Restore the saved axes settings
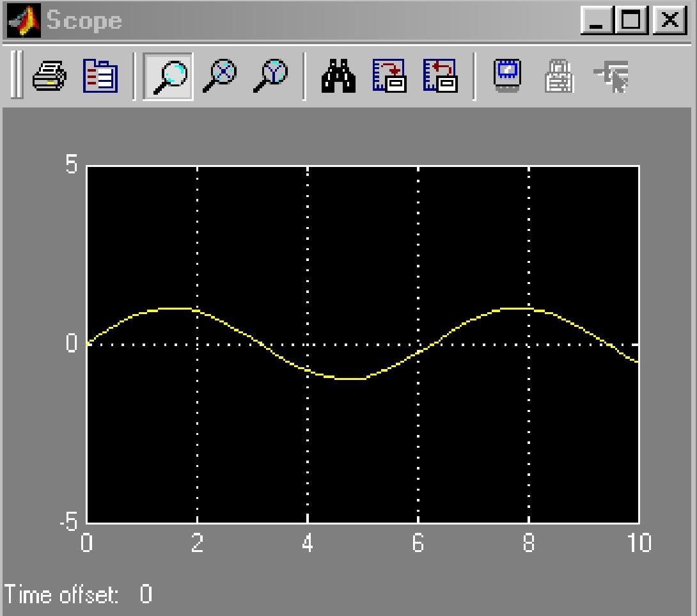This screenshot has height=616, width=697. (440, 77)
